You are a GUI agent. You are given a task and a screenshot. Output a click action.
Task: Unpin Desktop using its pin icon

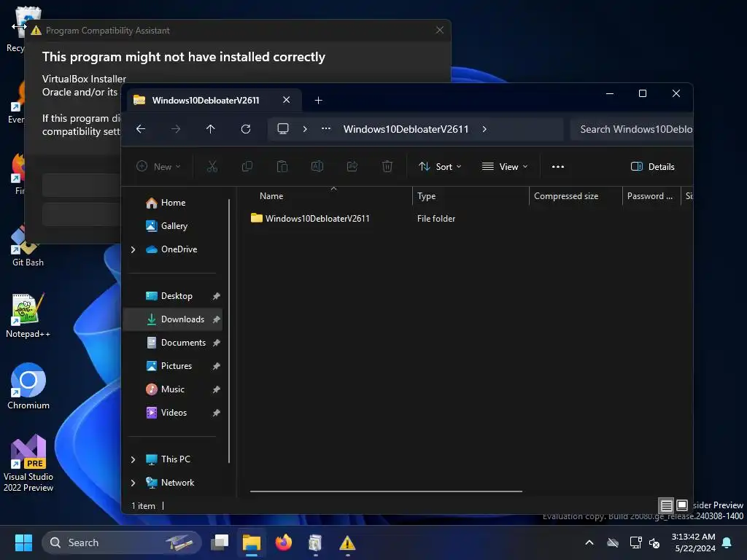(x=216, y=296)
